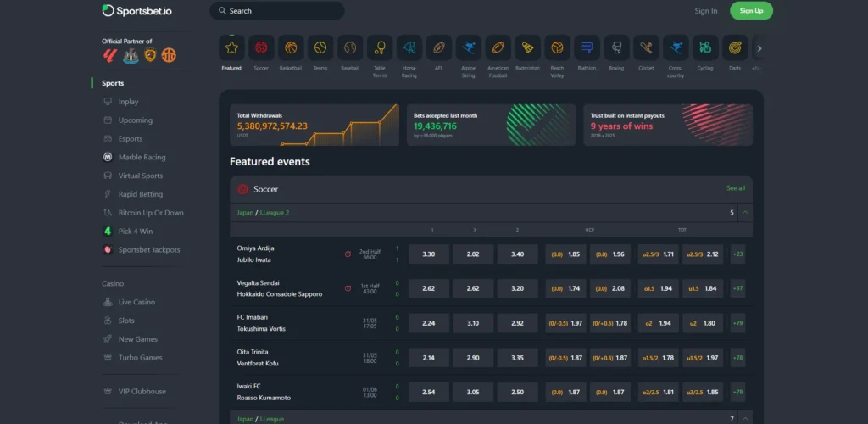868x424 pixels.
Task: Open the J.League 2 league link
Action: pyautogui.click(x=274, y=213)
